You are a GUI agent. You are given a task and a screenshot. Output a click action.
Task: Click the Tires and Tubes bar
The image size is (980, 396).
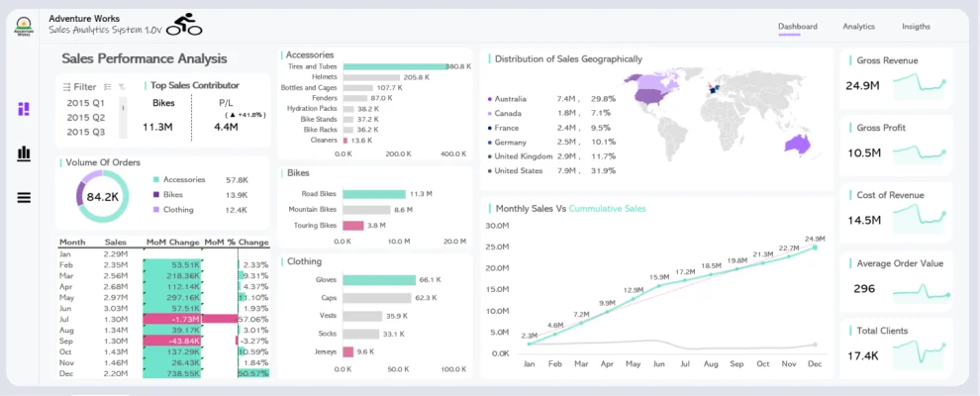coord(395,66)
